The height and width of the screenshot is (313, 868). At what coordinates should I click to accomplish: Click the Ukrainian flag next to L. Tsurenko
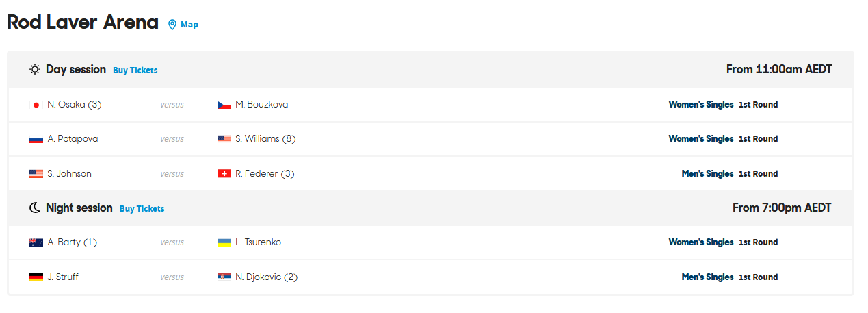(224, 242)
